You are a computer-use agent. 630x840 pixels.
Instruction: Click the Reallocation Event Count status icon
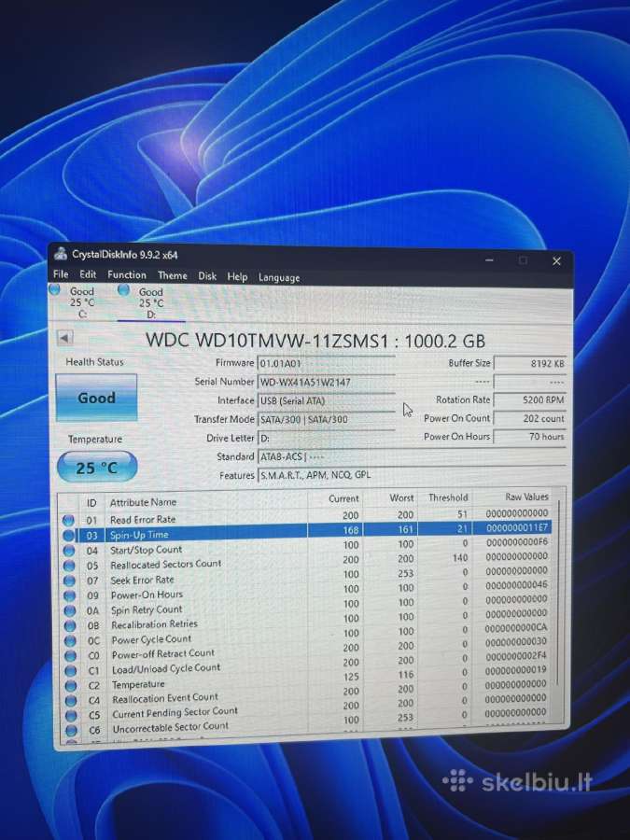pos(71,700)
